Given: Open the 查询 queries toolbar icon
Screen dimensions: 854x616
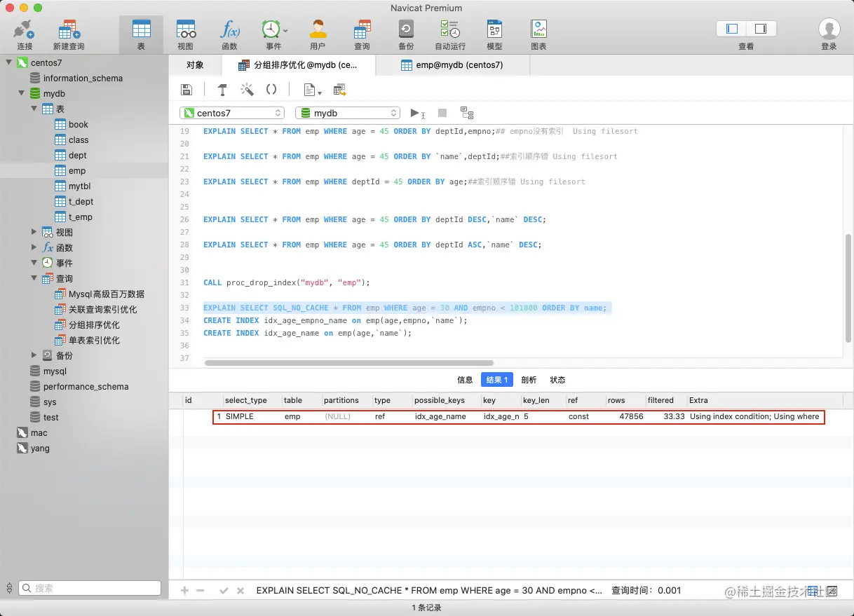Looking at the screenshot, I should tap(362, 29).
